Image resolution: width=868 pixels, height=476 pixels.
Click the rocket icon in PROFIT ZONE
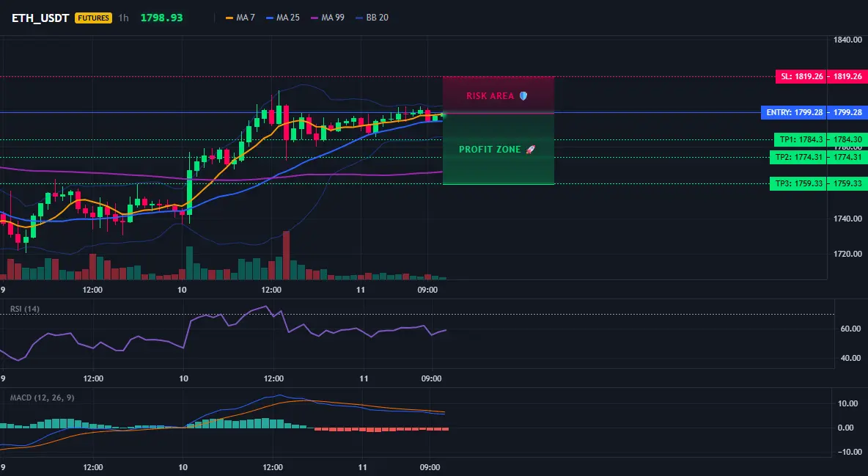click(530, 150)
